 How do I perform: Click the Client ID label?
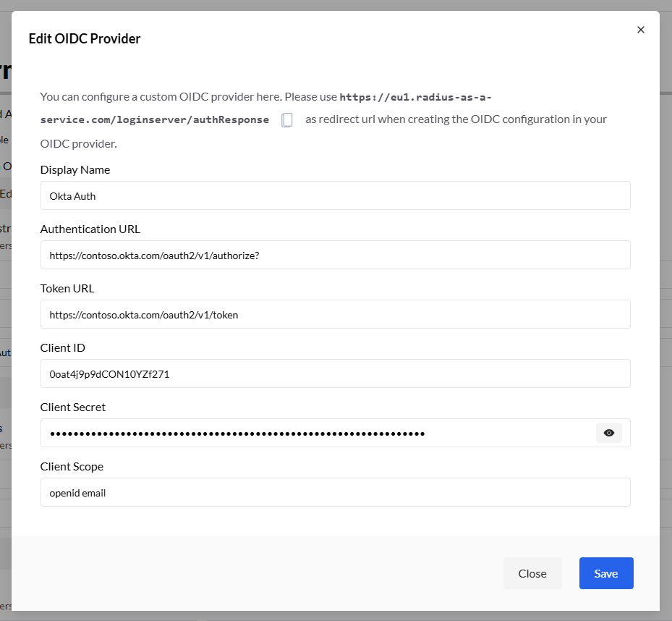[x=63, y=347]
